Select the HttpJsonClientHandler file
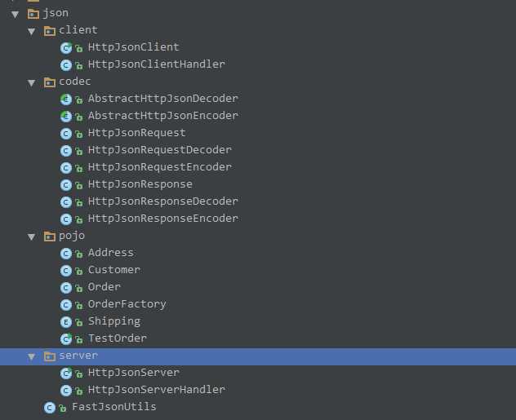The width and height of the screenshot is (516, 420). coord(156,64)
